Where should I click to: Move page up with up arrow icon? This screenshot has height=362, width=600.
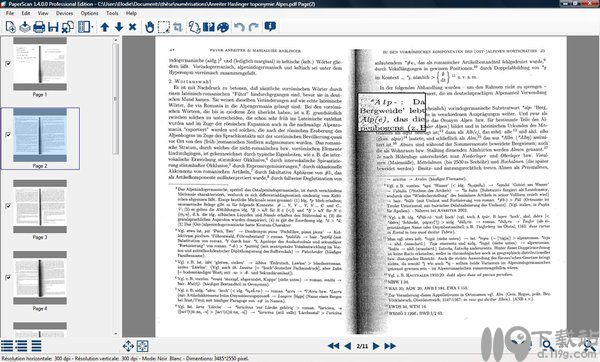coord(105,27)
